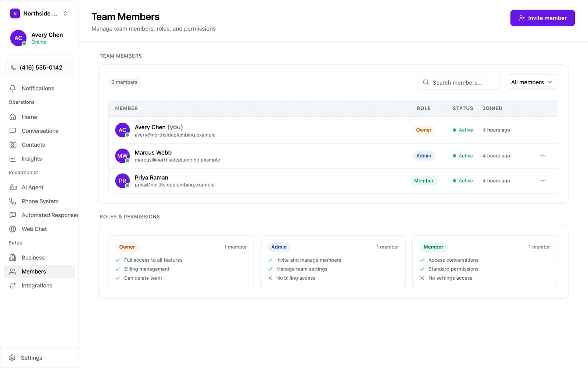This screenshot has height=368, width=588.
Task: Click the Online status under Avery Chen
Action: click(x=39, y=42)
